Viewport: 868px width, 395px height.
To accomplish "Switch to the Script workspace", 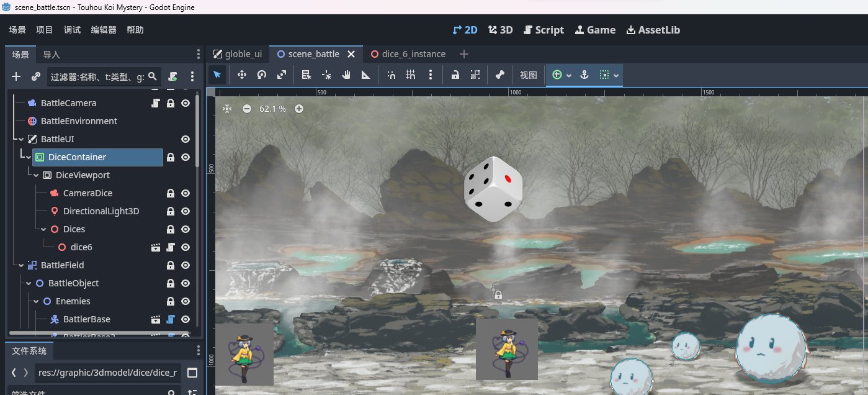I will 544,30.
